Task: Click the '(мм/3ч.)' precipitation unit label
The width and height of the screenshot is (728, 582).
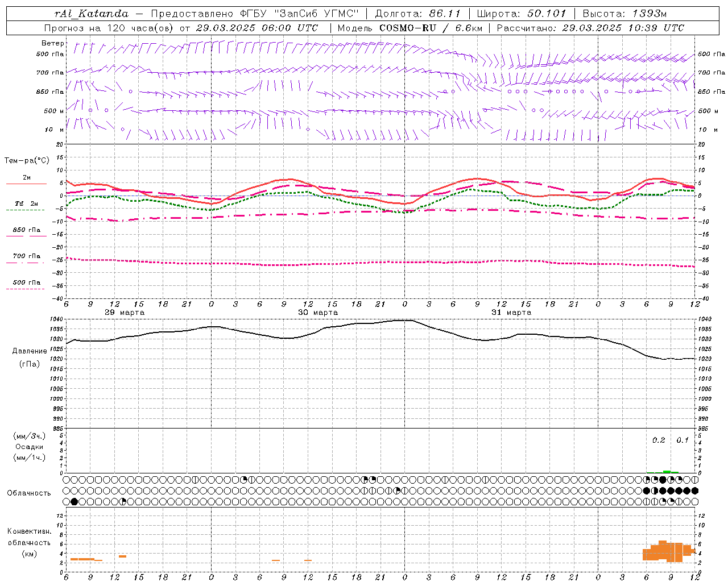Action: point(30,436)
